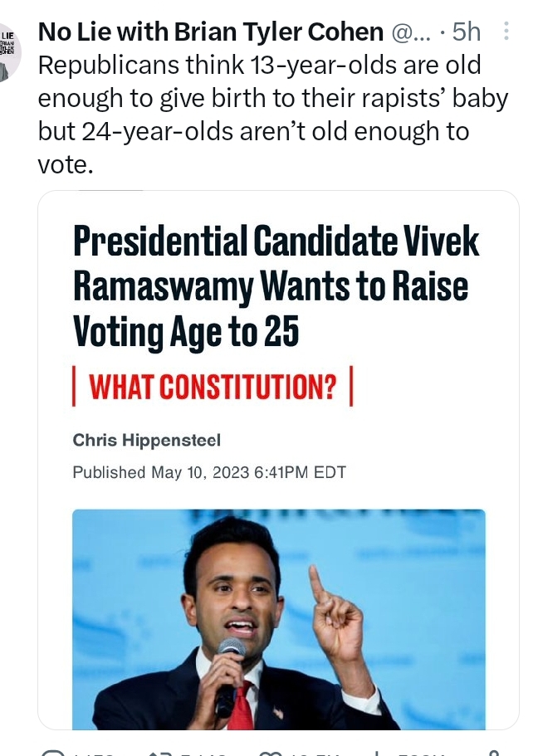Open the tweet's three-dot more options menu
Image resolution: width=538 pixels, height=756 pixels.
click(x=506, y=31)
